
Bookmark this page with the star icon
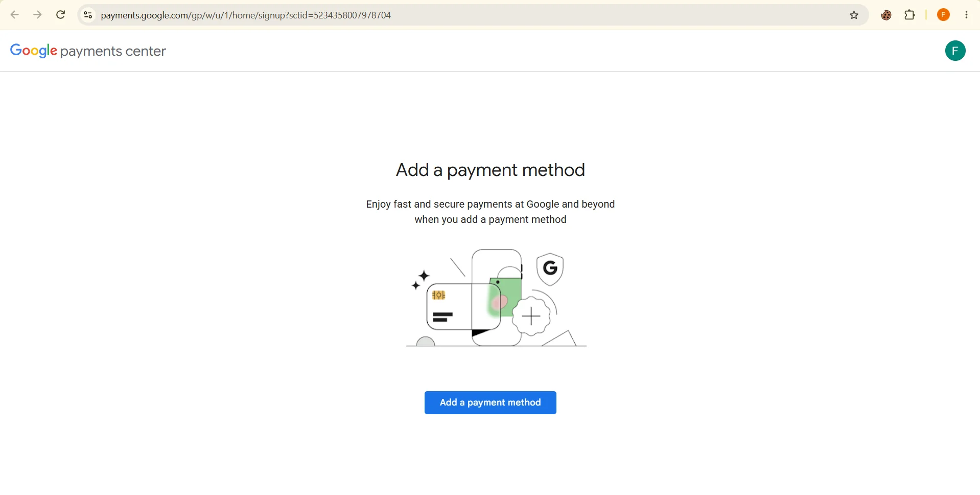(x=854, y=16)
